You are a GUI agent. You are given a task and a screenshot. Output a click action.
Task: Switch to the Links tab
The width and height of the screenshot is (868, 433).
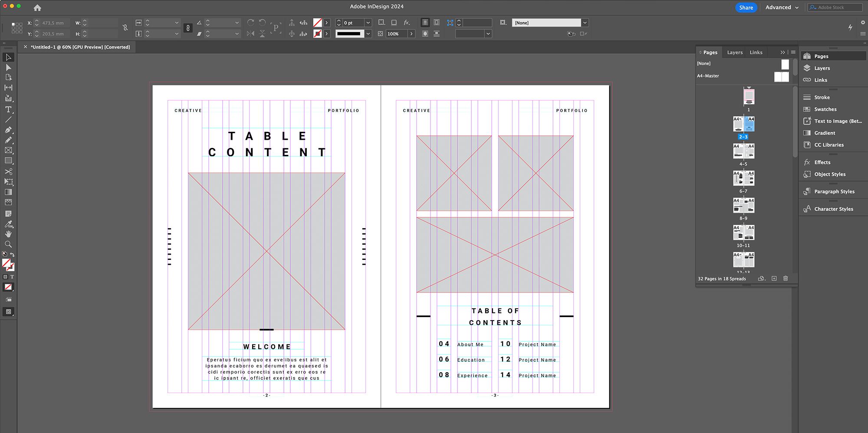(x=756, y=52)
